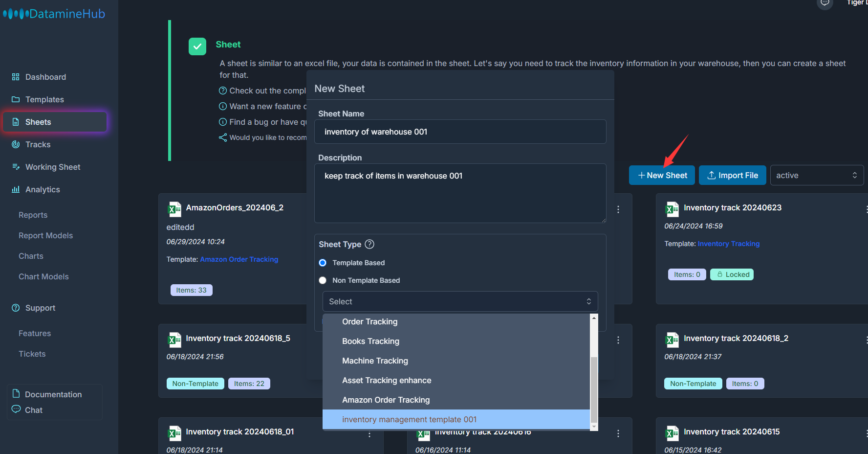Click the Items: 22 badge
The height and width of the screenshot is (454, 868).
tap(249, 384)
